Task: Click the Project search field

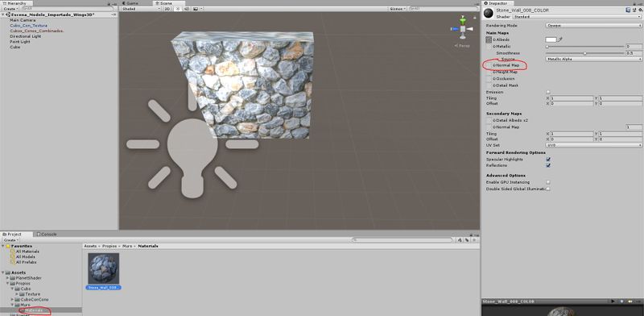Action: 402,240
